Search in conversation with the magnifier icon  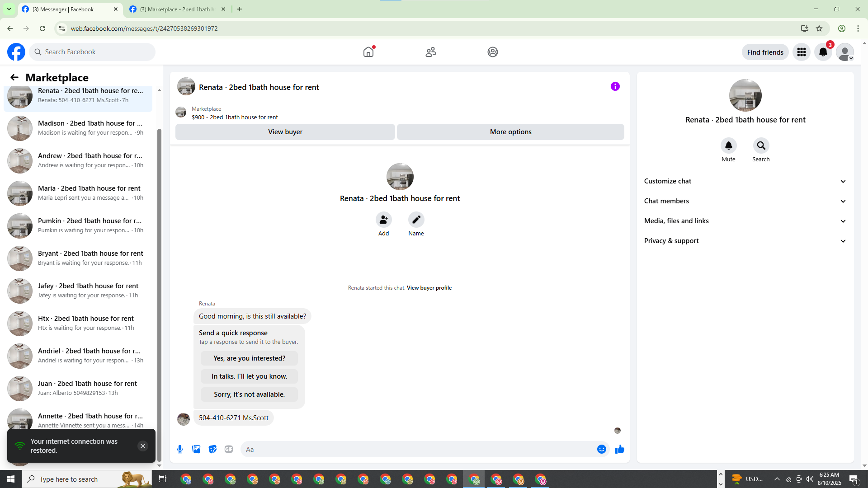pos(761,145)
